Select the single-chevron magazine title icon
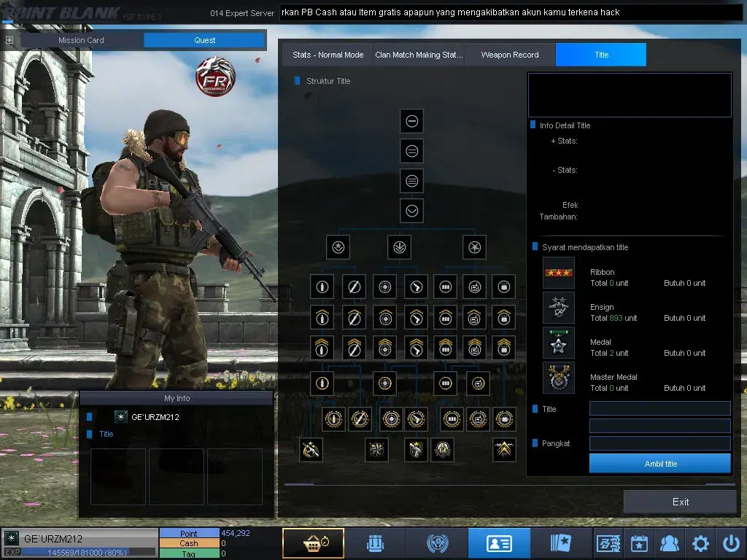 pos(446,318)
